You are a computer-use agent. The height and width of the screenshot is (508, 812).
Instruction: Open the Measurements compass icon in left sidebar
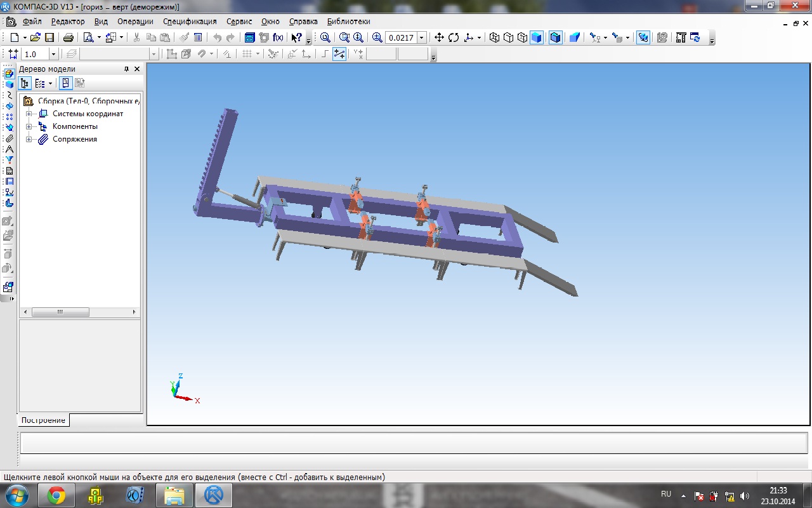tap(9, 149)
